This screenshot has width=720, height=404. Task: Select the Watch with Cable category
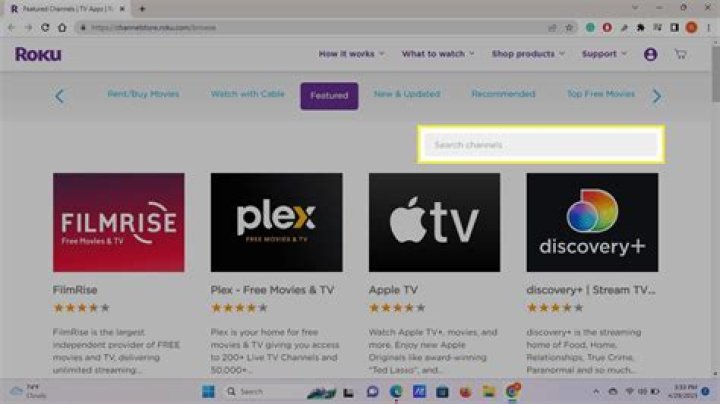click(x=248, y=94)
